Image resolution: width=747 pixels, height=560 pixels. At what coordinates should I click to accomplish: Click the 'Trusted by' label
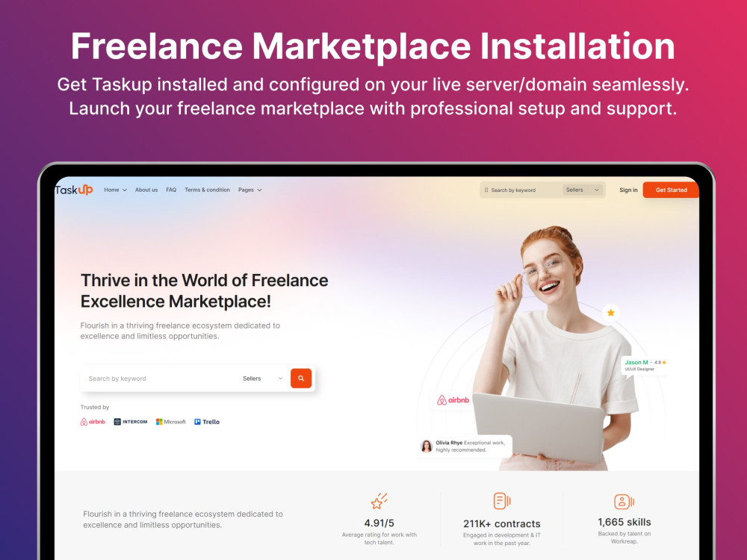95,407
